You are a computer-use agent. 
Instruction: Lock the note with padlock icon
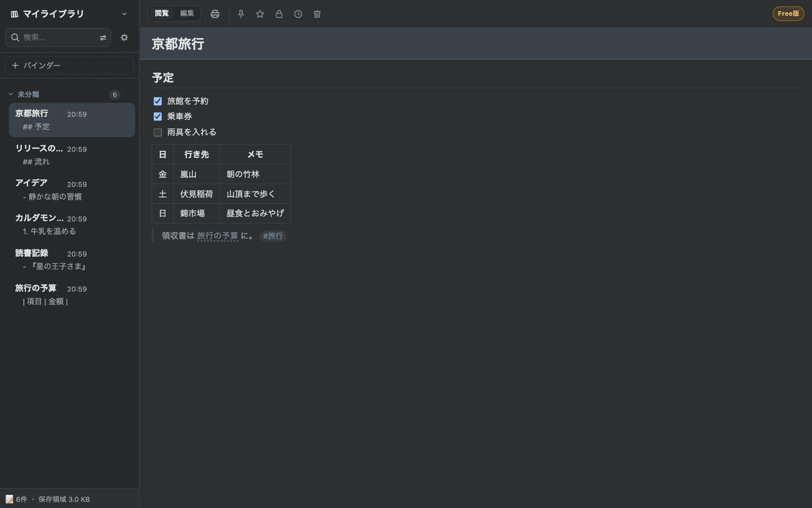[x=279, y=14]
